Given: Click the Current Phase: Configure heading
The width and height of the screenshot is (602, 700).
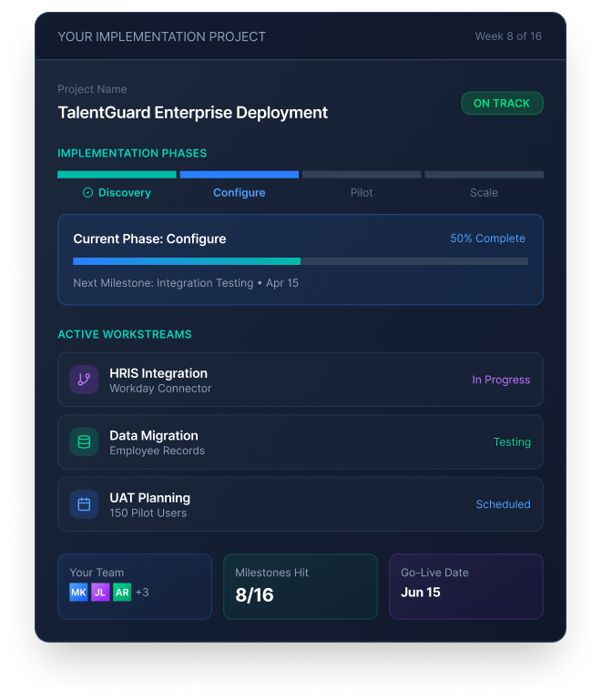Looking at the screenshot, I should 149,238.
